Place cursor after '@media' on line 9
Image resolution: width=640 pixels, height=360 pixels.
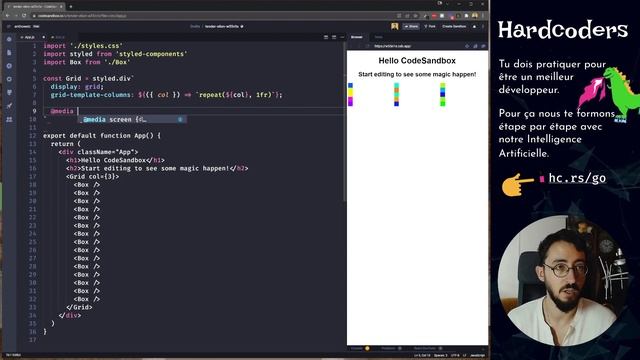click(x=76, y=111)
